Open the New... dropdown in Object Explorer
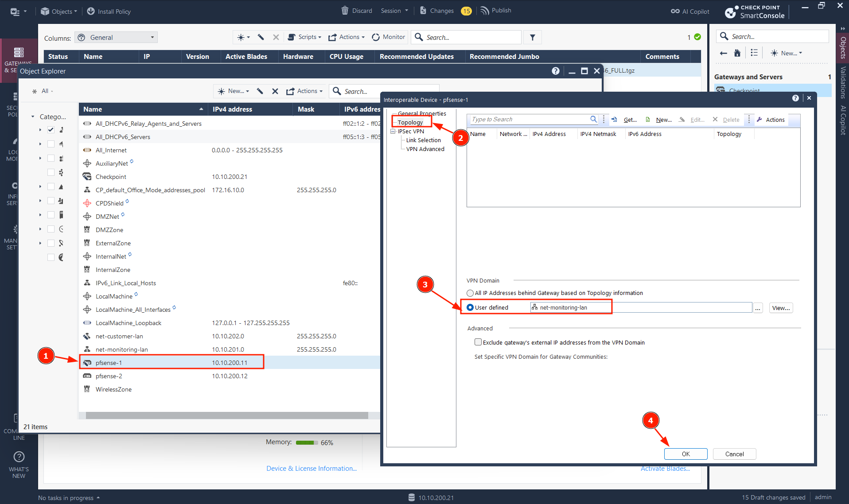This screenshot has width=849, height=504. tap(234, 91)
